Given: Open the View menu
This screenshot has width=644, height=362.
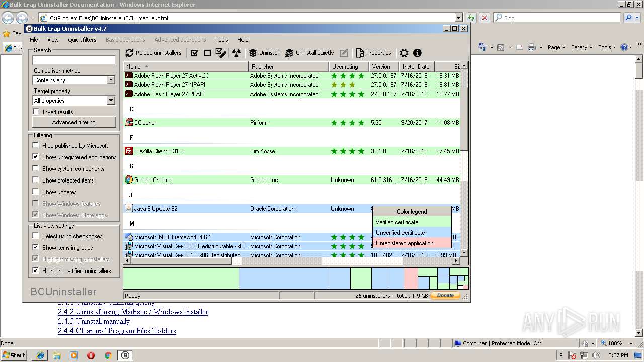Looking at the screenshot, I should pyautogui.click(x=53, y=40).
